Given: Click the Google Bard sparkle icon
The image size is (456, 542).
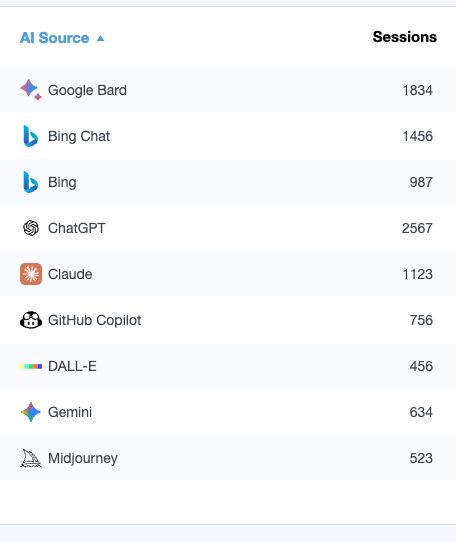Looking at the screenshot, I should click(31, 90).
